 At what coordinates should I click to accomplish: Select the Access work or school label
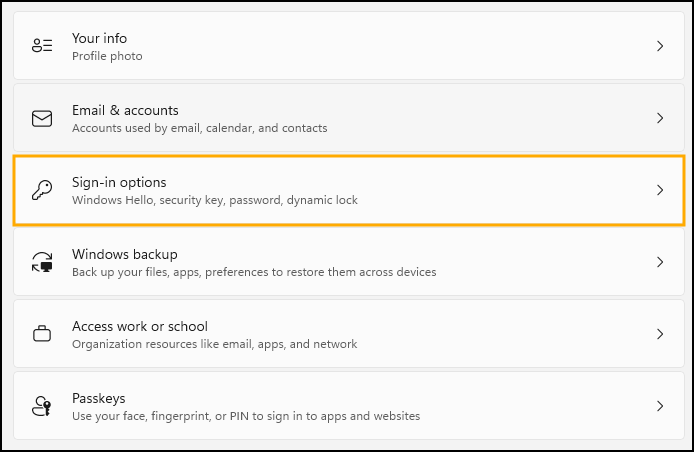(x=139, y=326)
